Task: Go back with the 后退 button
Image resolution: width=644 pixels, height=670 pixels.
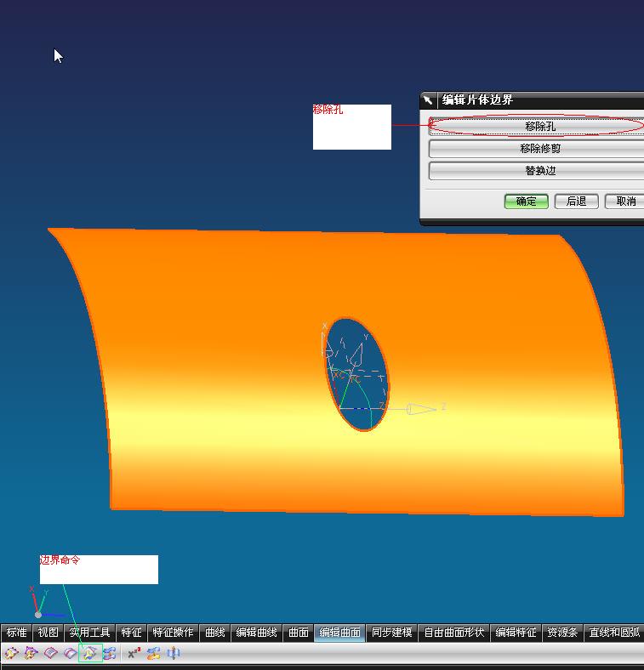Action: (576, 202)
